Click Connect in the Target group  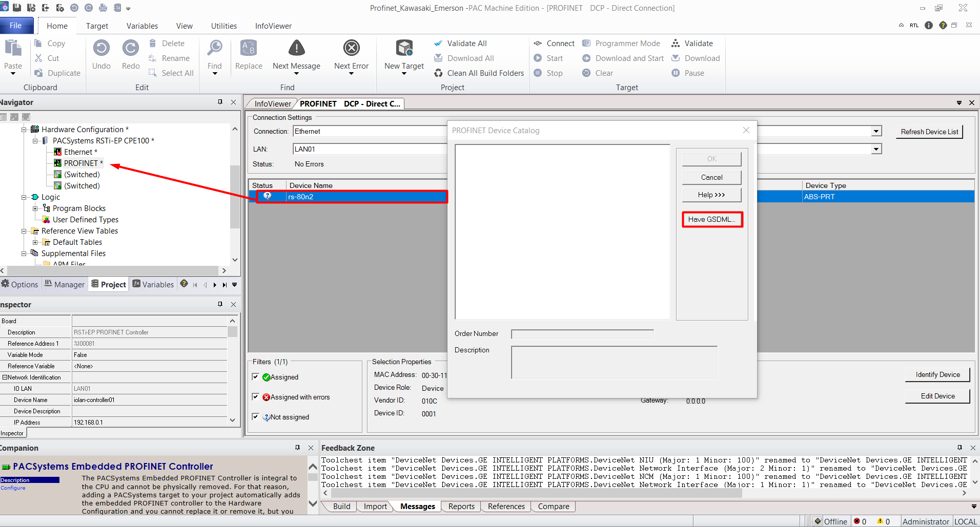pyautogui.click(x=554, y=44)
